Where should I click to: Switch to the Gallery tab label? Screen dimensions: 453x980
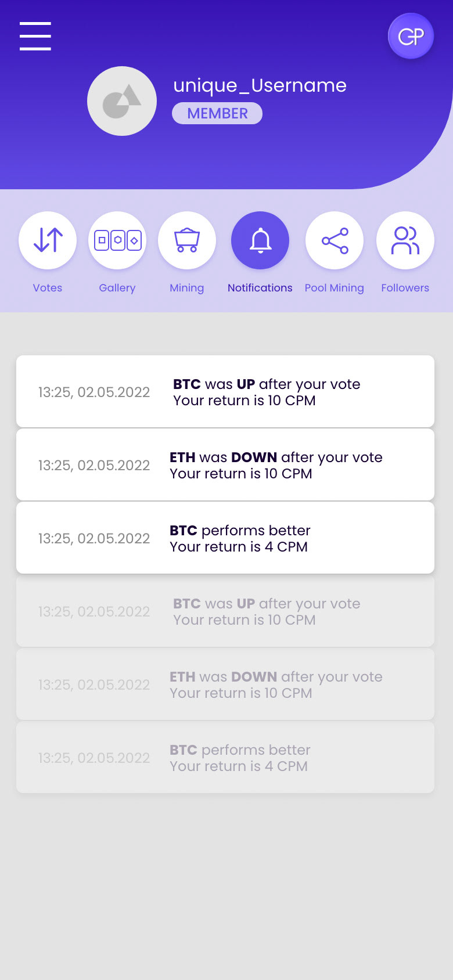[117, 288]
